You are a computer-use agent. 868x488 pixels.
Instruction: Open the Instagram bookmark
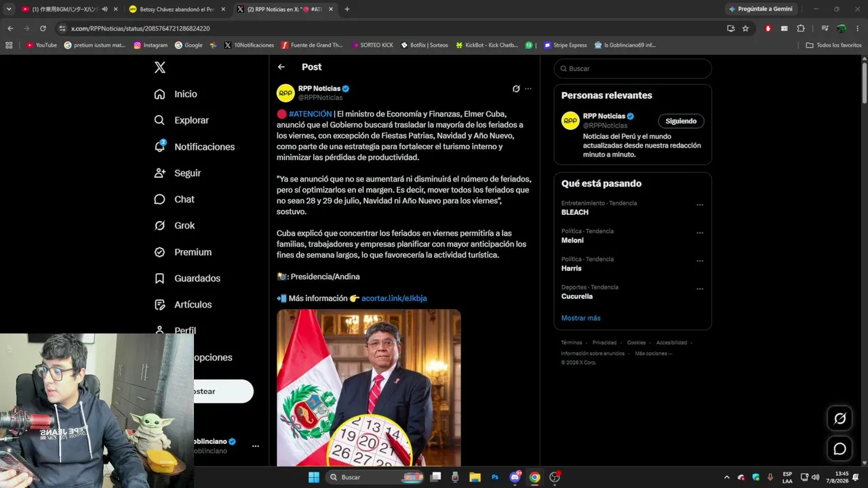pyautogui.click(x=151, y=45)
